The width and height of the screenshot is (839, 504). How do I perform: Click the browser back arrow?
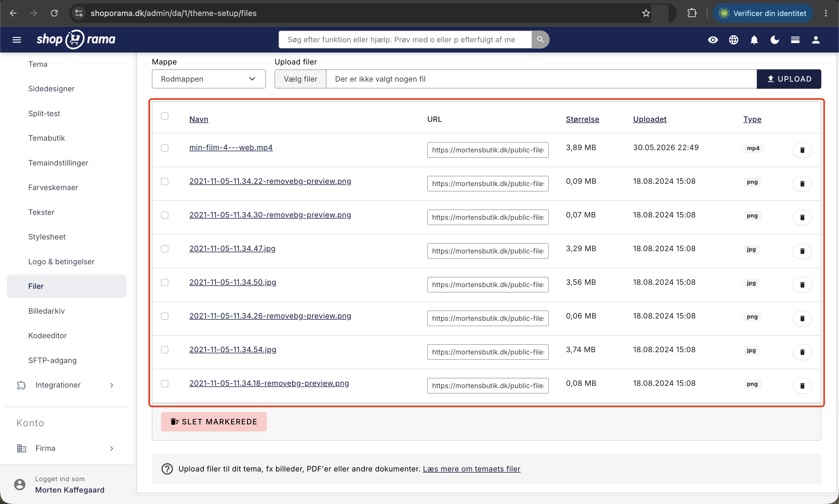click(13, 13)
